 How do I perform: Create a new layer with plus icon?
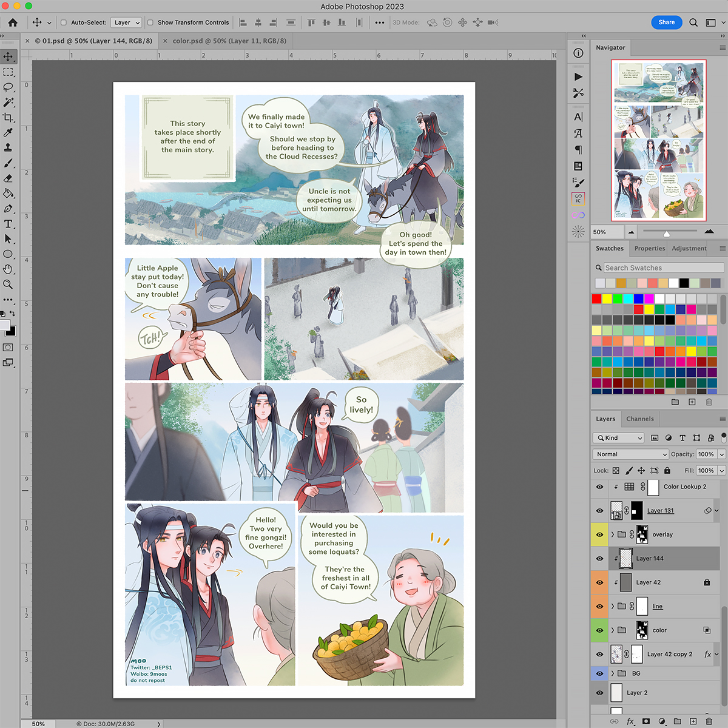693,721
